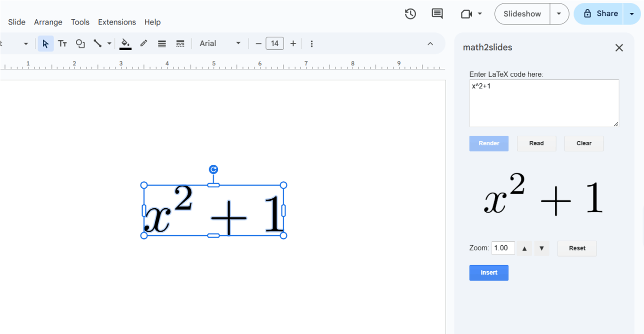This screenshot has height=334, width=644.
Task: Click the border color pencil icon
Action: point(143,44)
